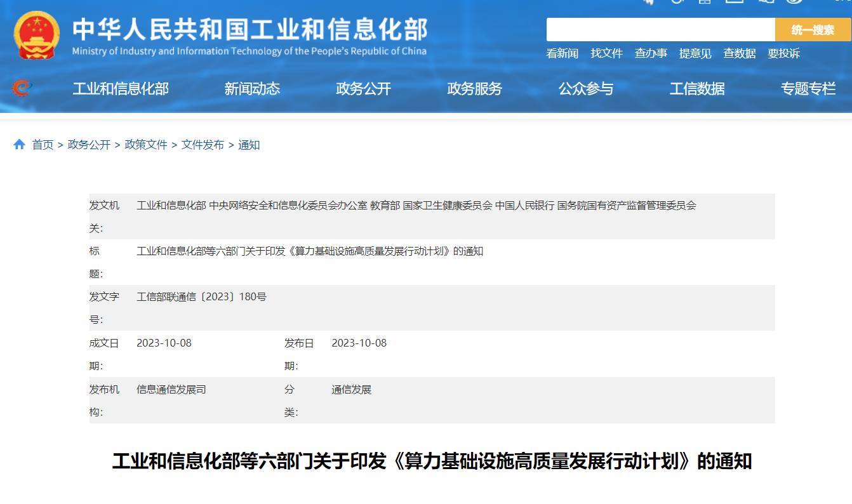852x504 pixels.
Task: Open the 政务公开 menu
Action: pyautogui.click(x=363, y=89)
